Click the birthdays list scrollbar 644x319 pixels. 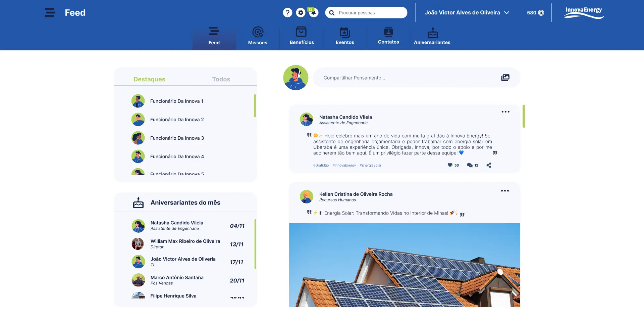[x=255, y=244]
